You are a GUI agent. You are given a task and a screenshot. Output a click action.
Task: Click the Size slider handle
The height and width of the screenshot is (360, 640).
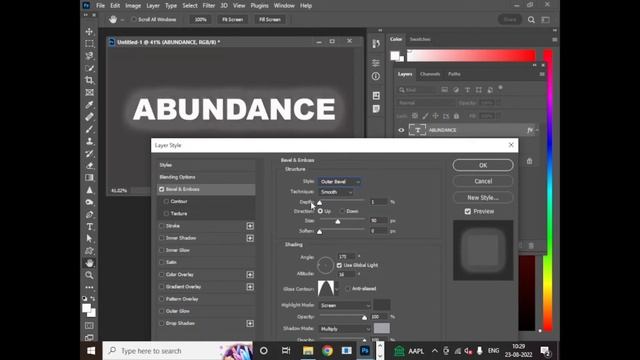(x=338, y=221)
